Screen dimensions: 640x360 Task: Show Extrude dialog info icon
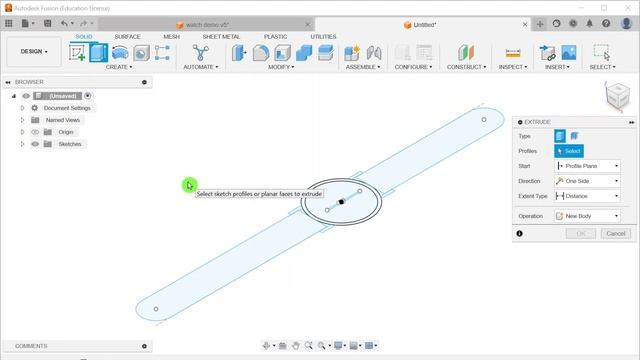pos(519,233)
